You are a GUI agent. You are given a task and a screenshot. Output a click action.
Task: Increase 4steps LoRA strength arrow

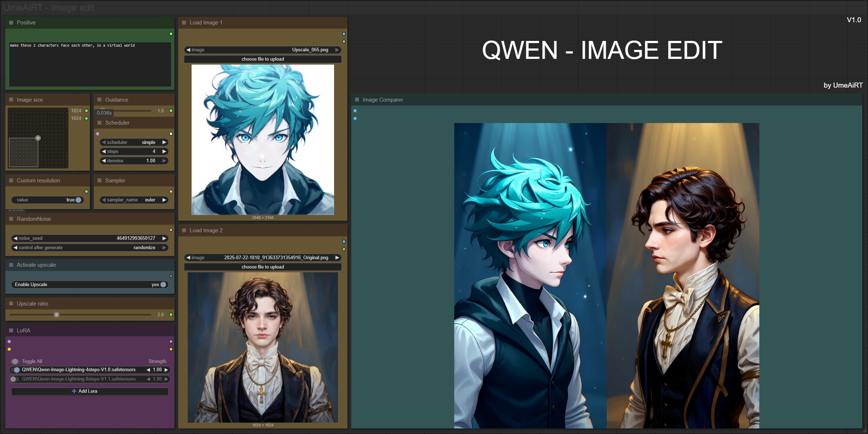click(x=166, y=370)
